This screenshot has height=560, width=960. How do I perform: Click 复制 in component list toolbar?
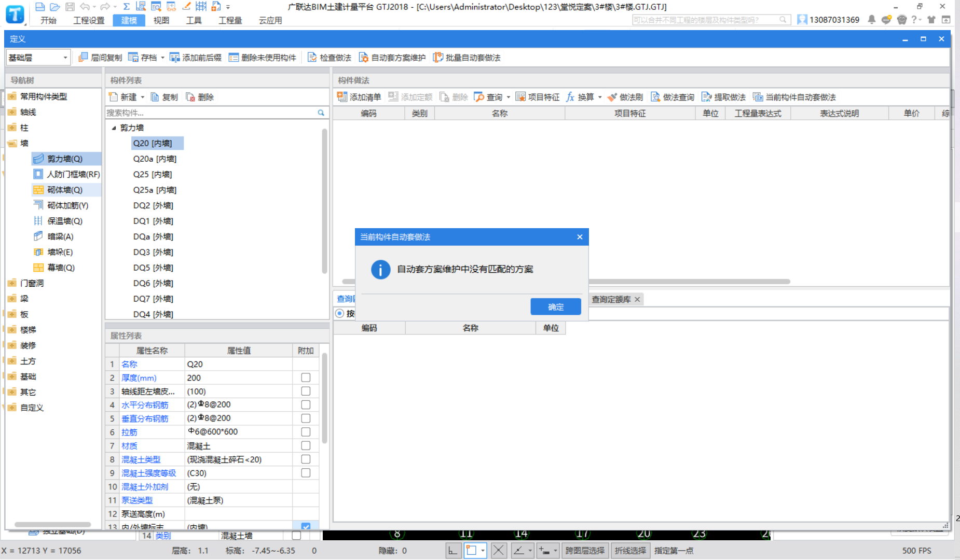164,97
